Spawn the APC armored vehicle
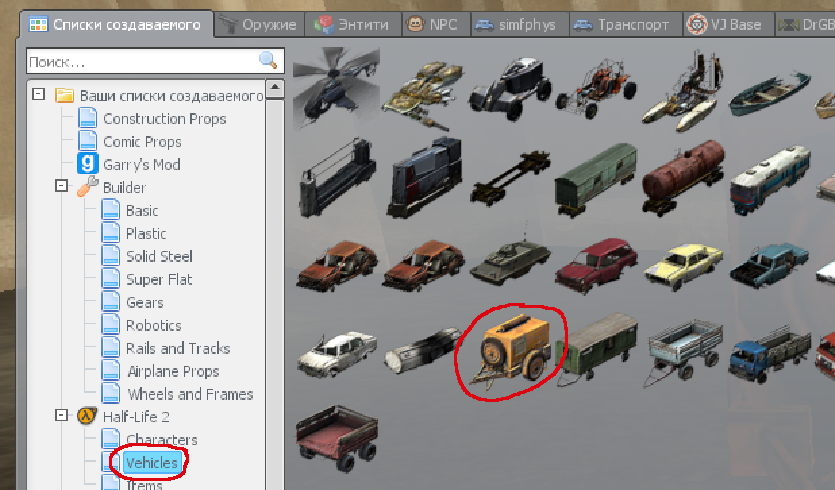This screenshot has height=490, width=835. point(510,262)
